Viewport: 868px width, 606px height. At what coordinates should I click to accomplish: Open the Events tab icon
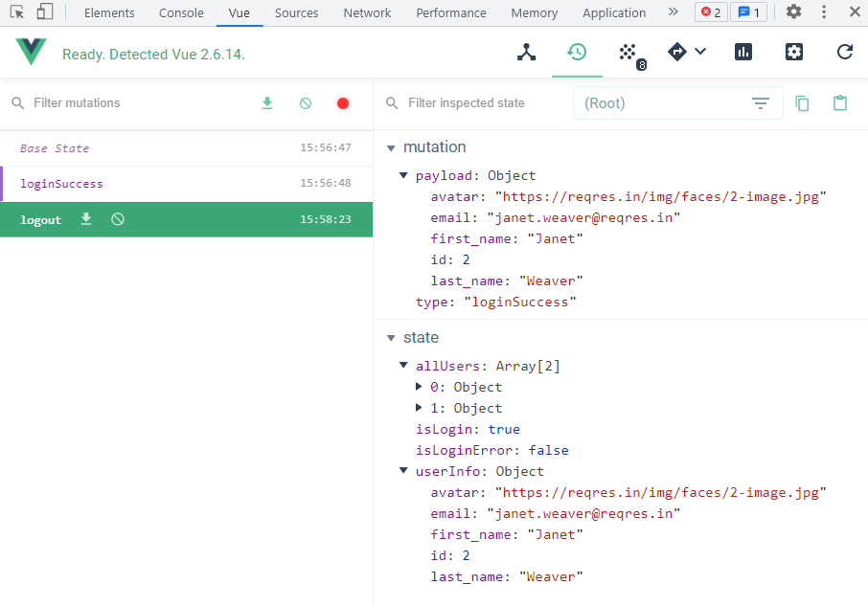pos(628,53)
